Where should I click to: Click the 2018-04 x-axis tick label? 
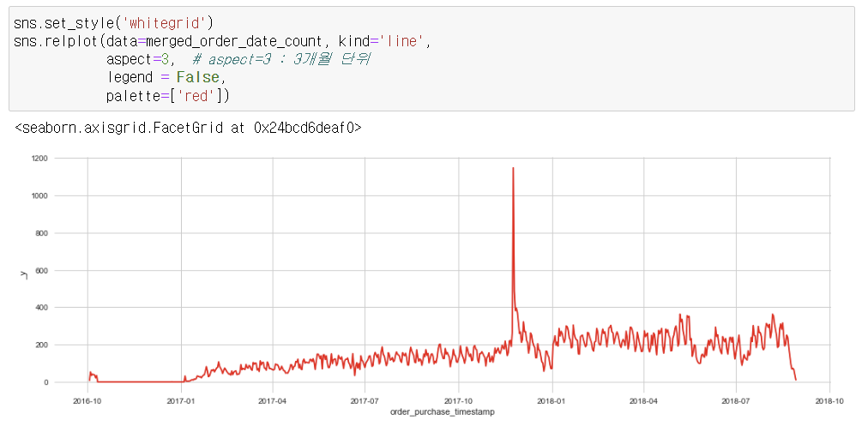click(x=644, y=401)
